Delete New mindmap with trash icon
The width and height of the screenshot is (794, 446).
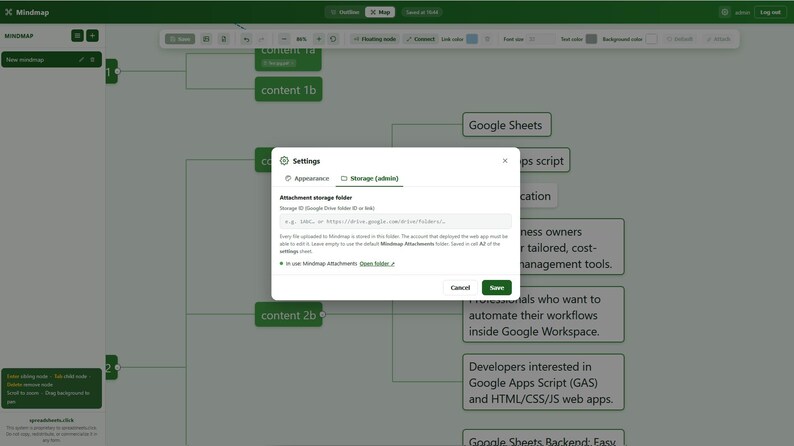pyautogui.click(x=92, y=60)
